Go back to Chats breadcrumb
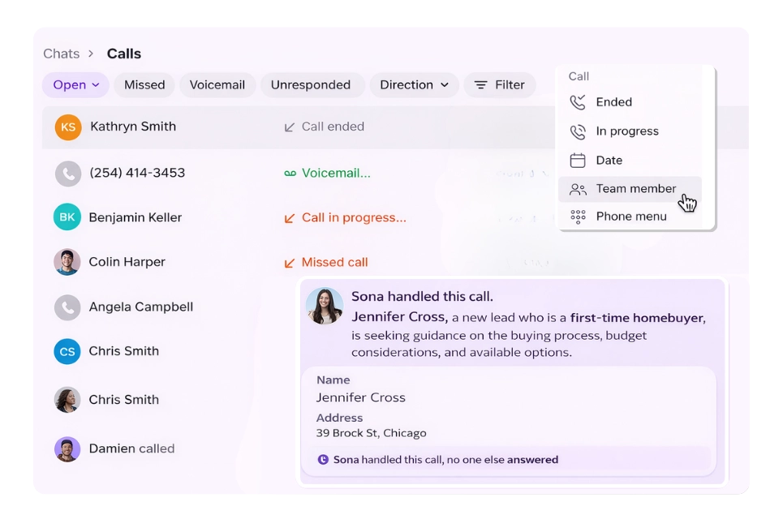Image resolution: width=783 pixels, height=532 pixels. [62, 54]
